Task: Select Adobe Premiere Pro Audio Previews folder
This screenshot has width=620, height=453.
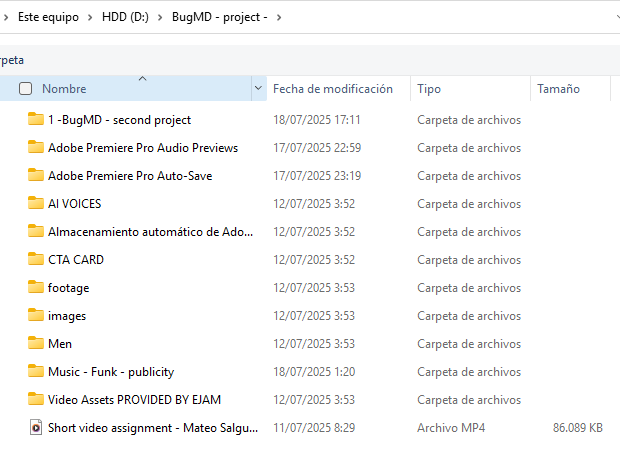Action: coord(143,147)
